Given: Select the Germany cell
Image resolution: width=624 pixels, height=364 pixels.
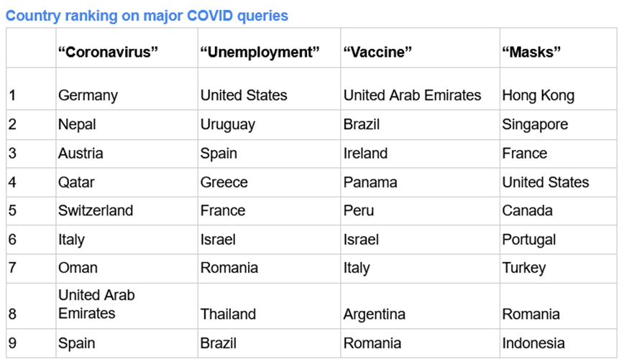Looking at the screenshot, I should click(x=88, y=95).
